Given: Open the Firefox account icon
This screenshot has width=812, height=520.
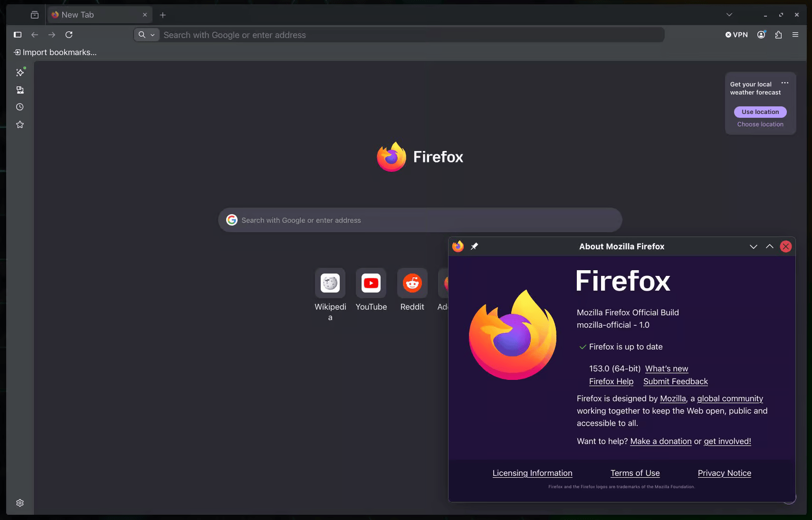Looking at the screenshot, I should point(761,35).
